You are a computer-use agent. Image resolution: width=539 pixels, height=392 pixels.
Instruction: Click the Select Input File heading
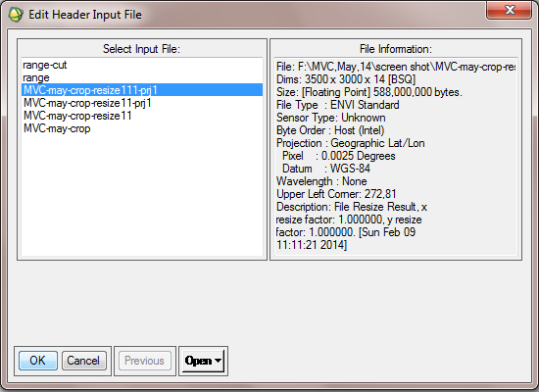[x=141, y=49]
